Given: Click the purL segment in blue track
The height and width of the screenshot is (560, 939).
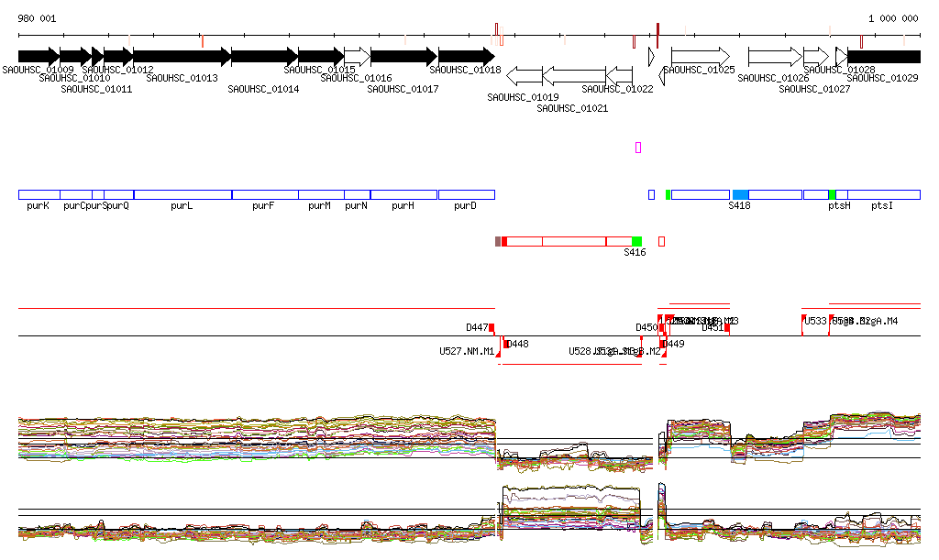Looking at the screenshot, I should (182, 195).
